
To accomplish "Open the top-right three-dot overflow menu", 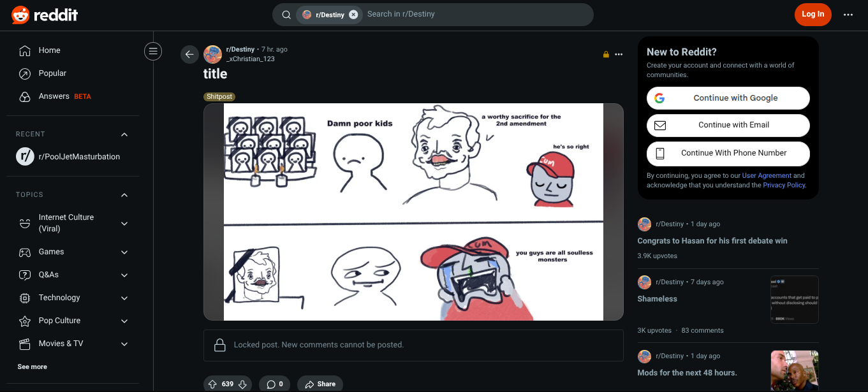I will (848, 15).
